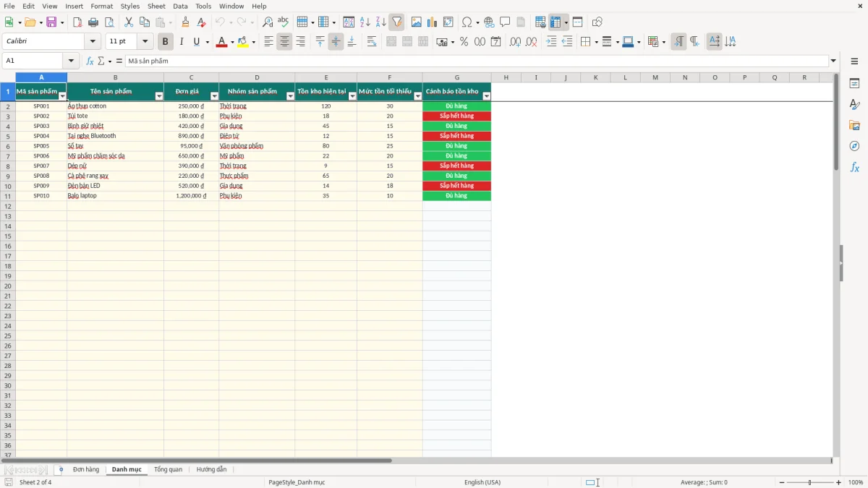Open filter dropdown for Tên sản phẩm
This screenshot has width=868, height=488.
[x=159, y=96]
